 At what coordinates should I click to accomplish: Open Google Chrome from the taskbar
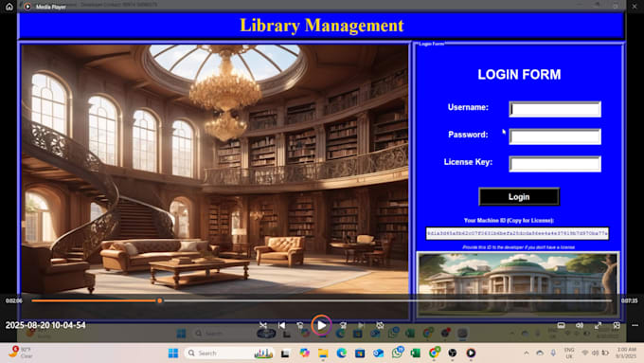click(434, 353)
